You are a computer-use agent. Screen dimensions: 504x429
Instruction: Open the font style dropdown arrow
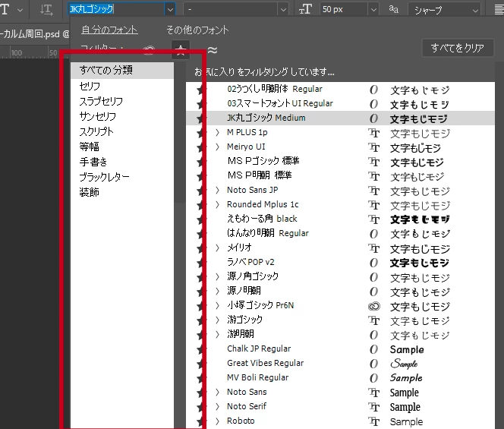point(283,10)
